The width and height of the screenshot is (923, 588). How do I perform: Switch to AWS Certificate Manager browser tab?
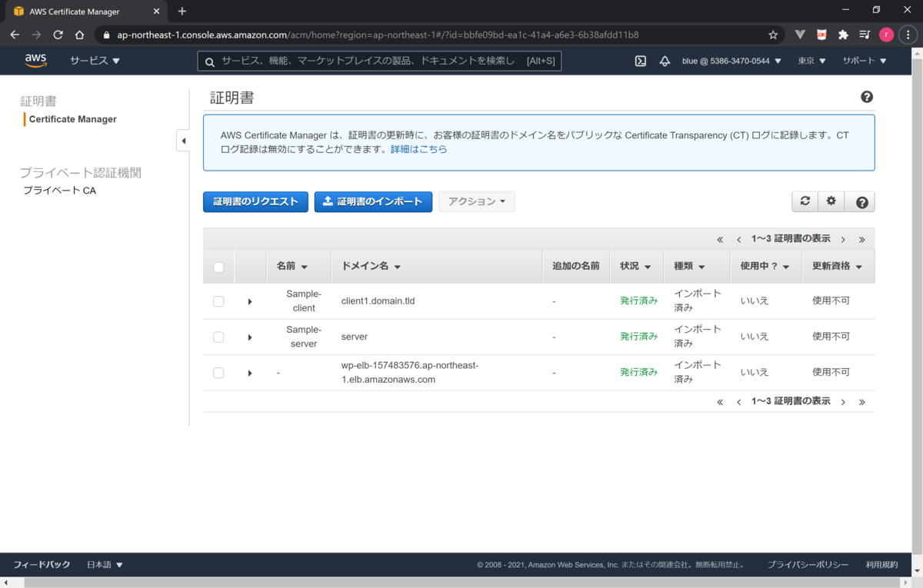(84, 12)
